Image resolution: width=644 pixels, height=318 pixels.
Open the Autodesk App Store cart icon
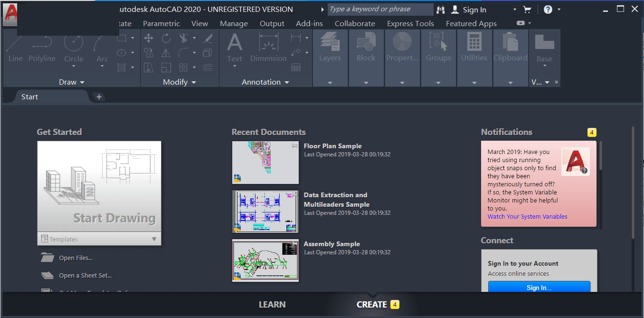tap(527, 10)
